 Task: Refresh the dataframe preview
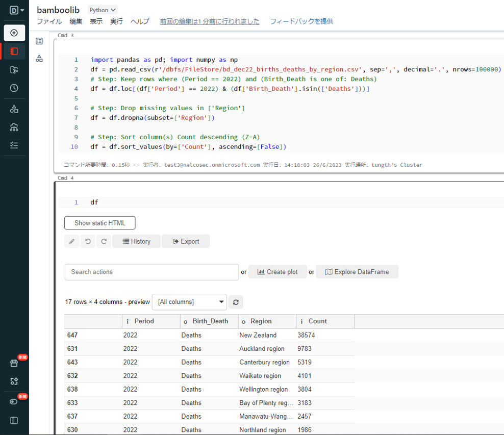point(236,302)
